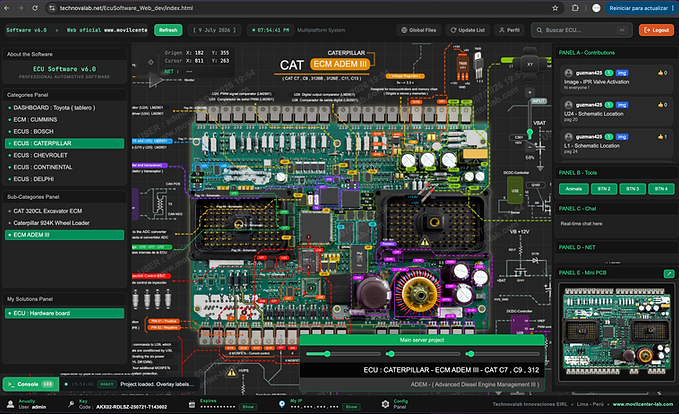The width and height of the screenshot is (679, 414).
Task: Click the Mini PCB thumbnail image
Action: pyautogui.click(x=615, y=332)
